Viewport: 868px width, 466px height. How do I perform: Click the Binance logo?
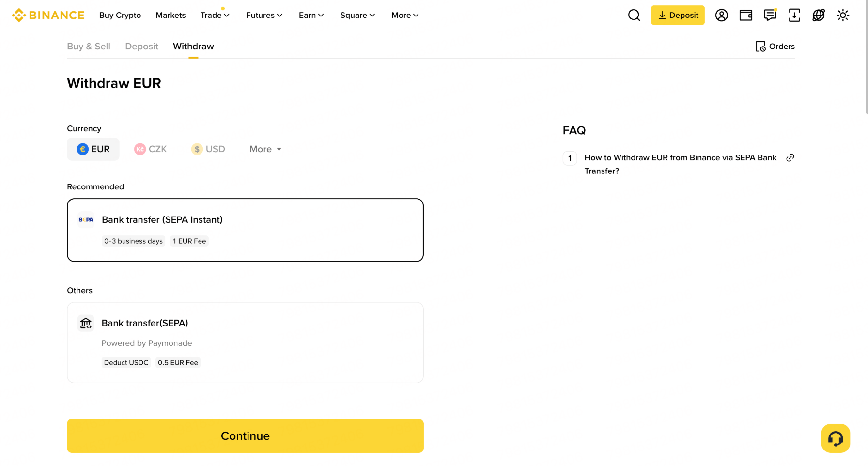tap(48, 15)
